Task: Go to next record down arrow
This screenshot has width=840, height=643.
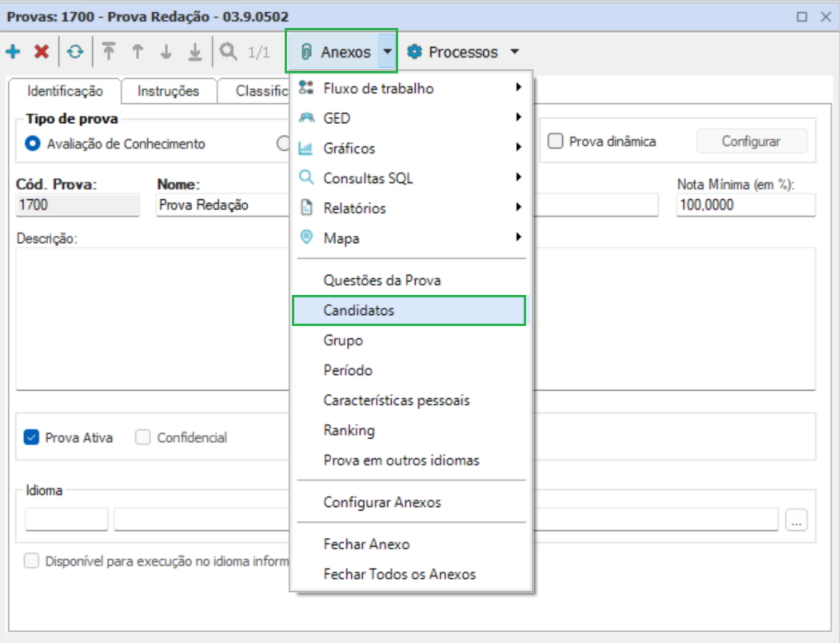Action: click(x=166, y=51)
